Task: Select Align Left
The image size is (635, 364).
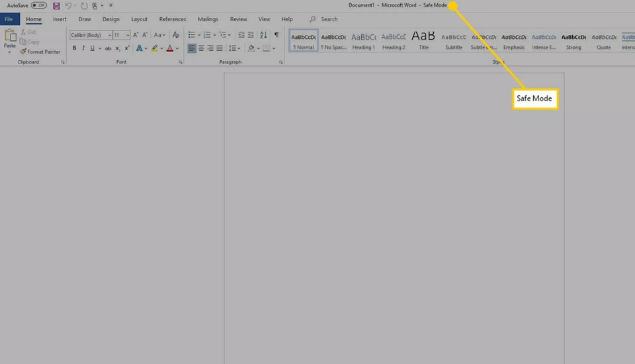Action: coord(192,48)
